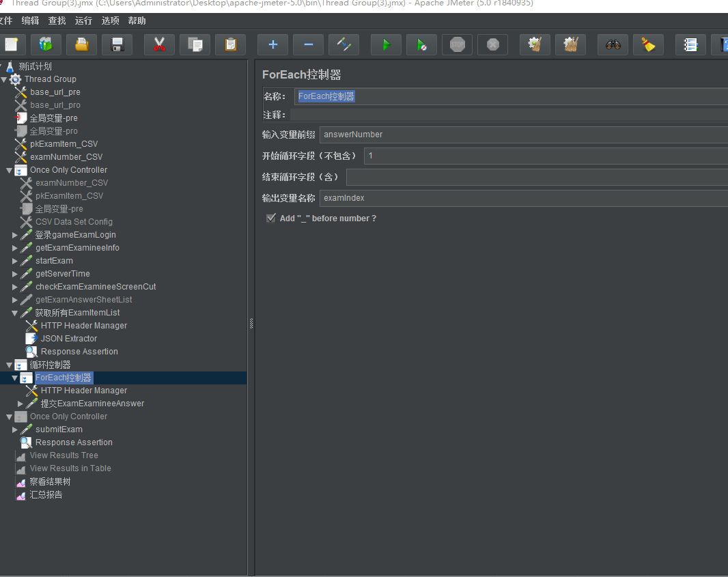Select HTTP Header Manager under ForEach控制器
The image size is (728, 577).
[x=83, y=391]
